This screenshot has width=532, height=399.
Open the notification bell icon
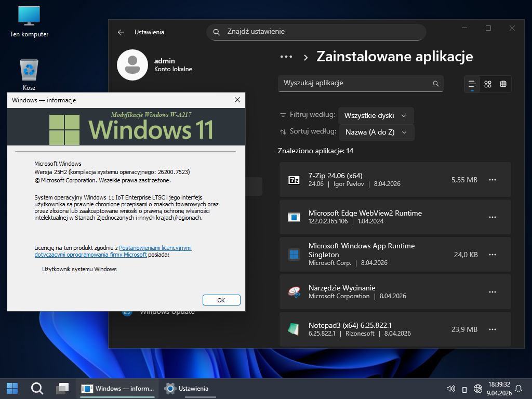coord(518,389)
